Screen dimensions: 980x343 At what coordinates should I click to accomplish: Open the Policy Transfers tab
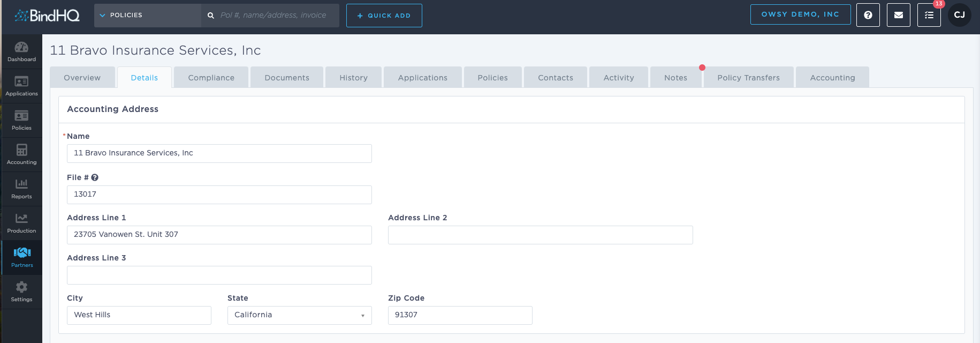pyautogui.click(x=749, y=77)
